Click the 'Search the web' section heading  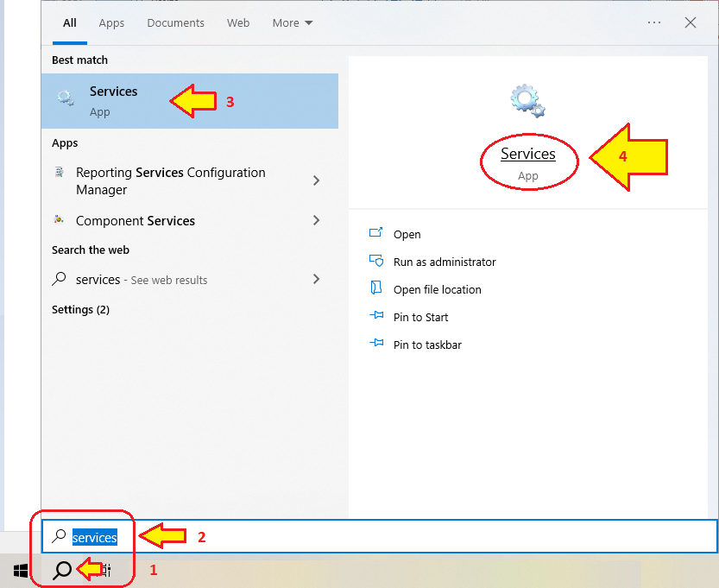click(x=91, y=250)
